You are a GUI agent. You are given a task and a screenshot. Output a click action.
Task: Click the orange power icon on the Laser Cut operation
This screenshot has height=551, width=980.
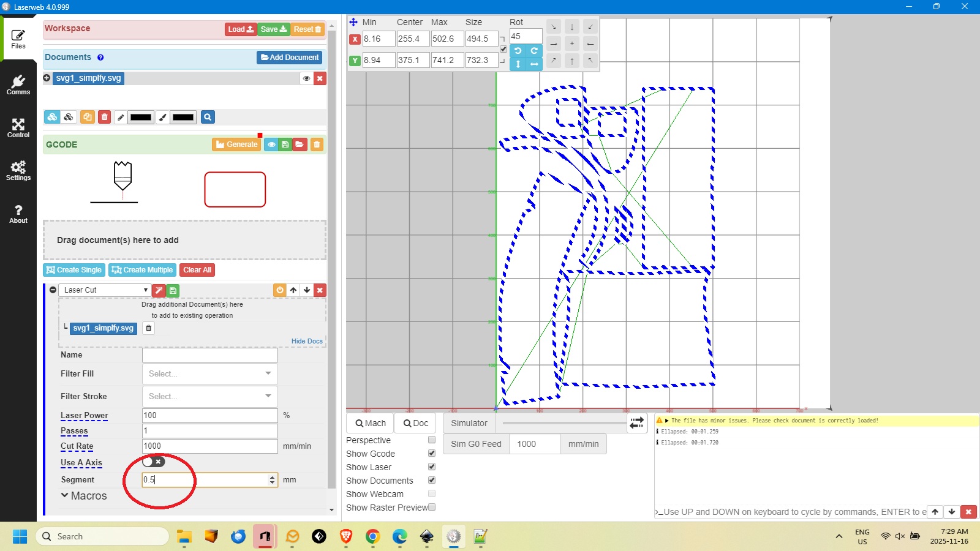280,290
